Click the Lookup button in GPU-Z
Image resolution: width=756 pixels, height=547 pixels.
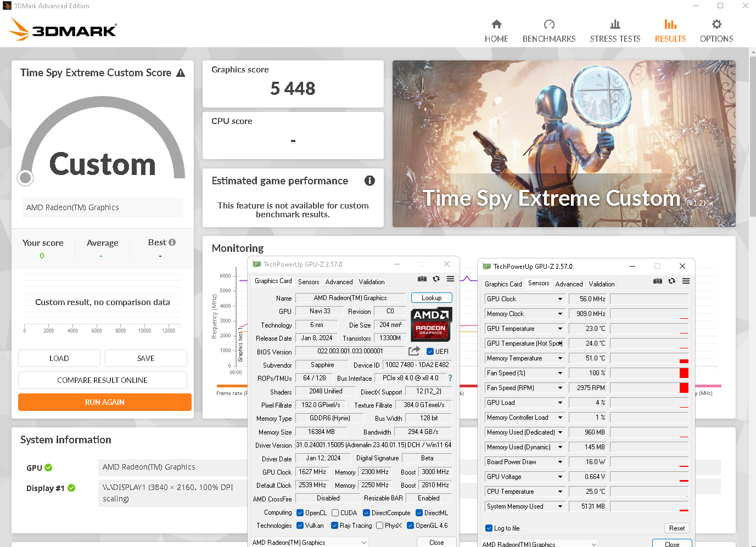coord(432,298)
